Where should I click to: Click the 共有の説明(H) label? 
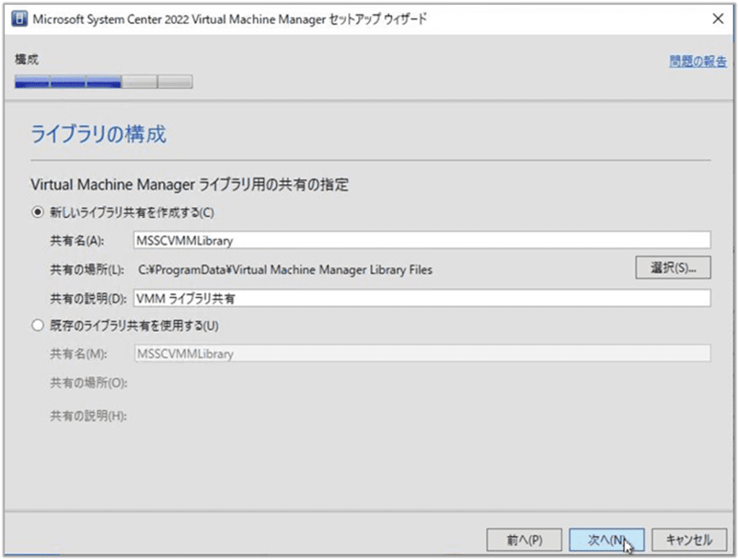tap(89, 416)
